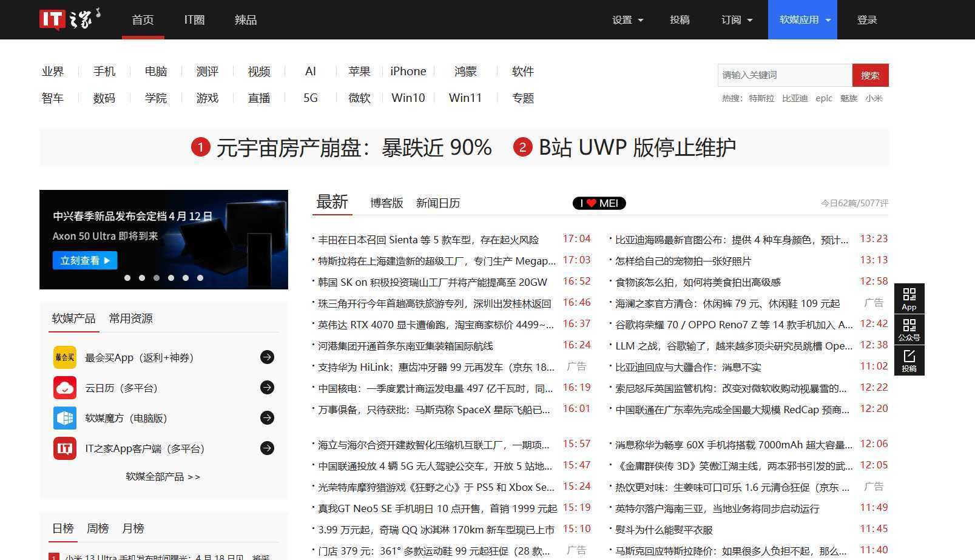Open news 丰田在日本召回 Sienta 等 5 款车型
This screenshot has width=975, height=560.
(428, 240)
